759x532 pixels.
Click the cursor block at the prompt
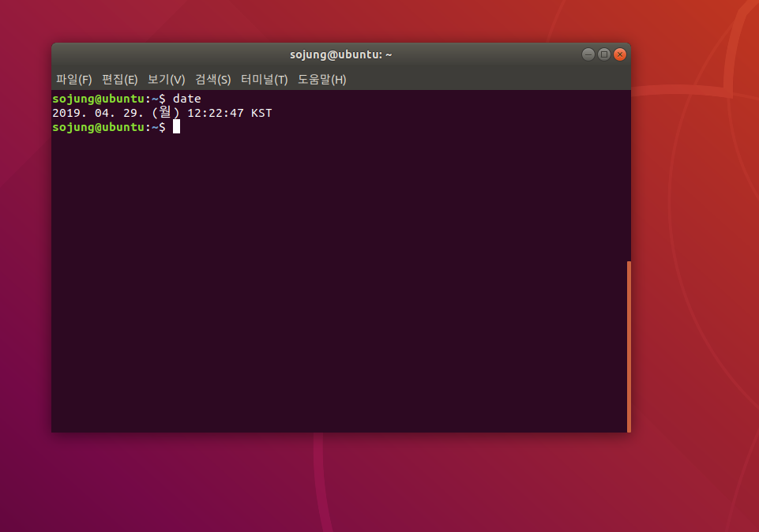(x=177, y=127)
